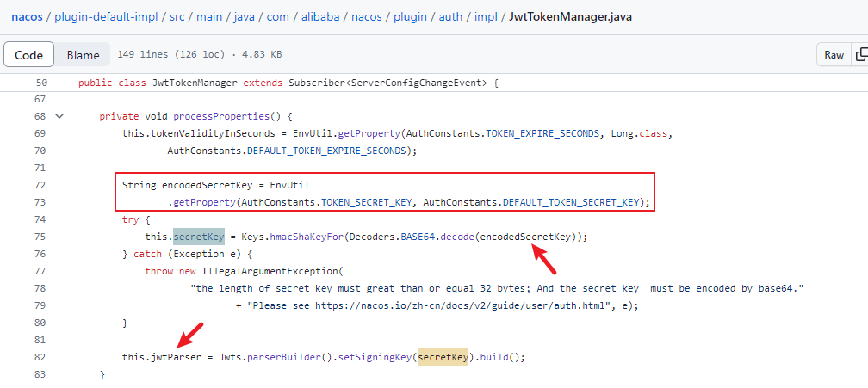Select line number 77
The width and height of the screenshot is (868, 388).
pos(40,271)
